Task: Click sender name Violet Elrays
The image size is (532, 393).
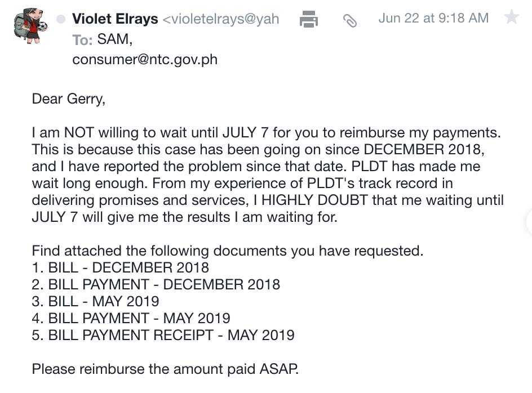Action: (x=115, y=19)
